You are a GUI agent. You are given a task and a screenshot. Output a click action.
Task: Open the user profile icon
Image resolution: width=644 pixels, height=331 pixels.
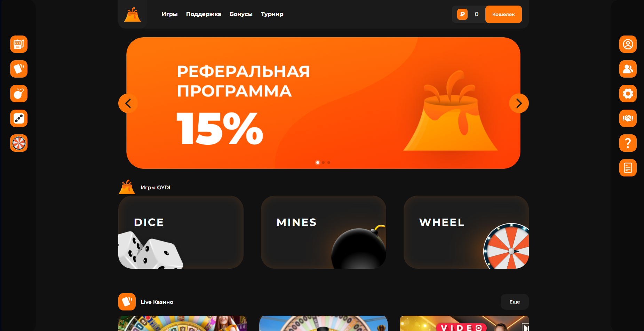click(628, 44)
